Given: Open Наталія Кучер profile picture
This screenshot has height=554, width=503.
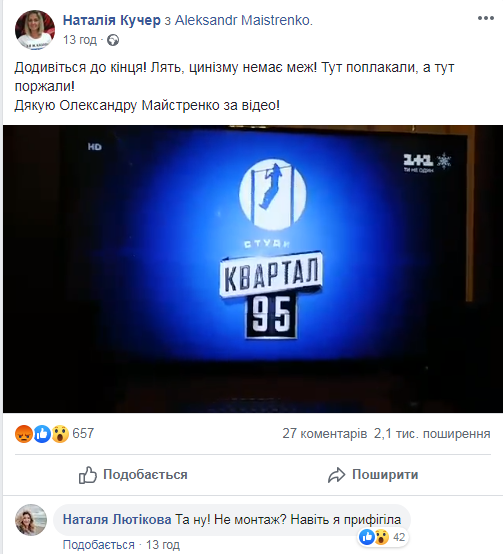Looking at the screenshot, I should (35, 30).
